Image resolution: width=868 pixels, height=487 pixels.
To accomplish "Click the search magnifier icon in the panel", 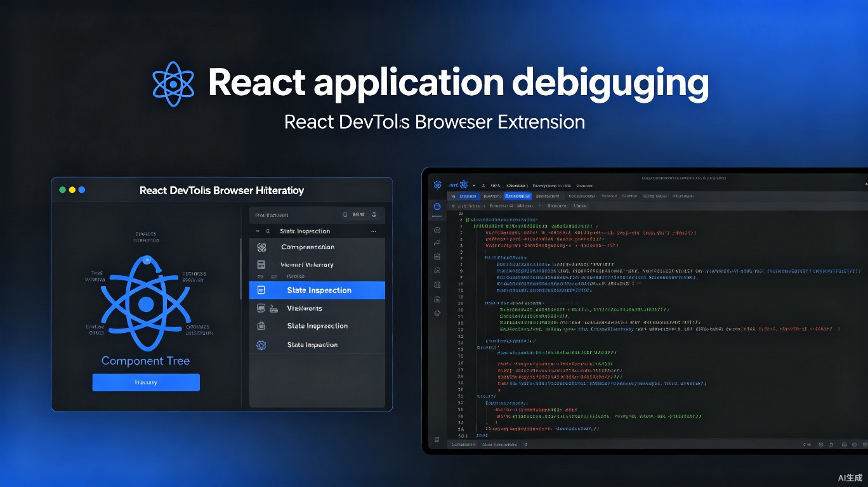I will [268, 231].
